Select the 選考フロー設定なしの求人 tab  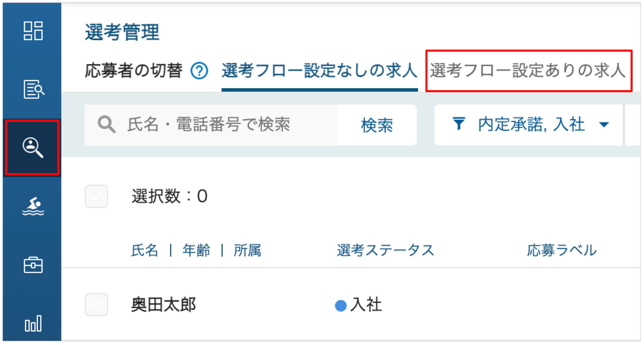tap(319, 71)
